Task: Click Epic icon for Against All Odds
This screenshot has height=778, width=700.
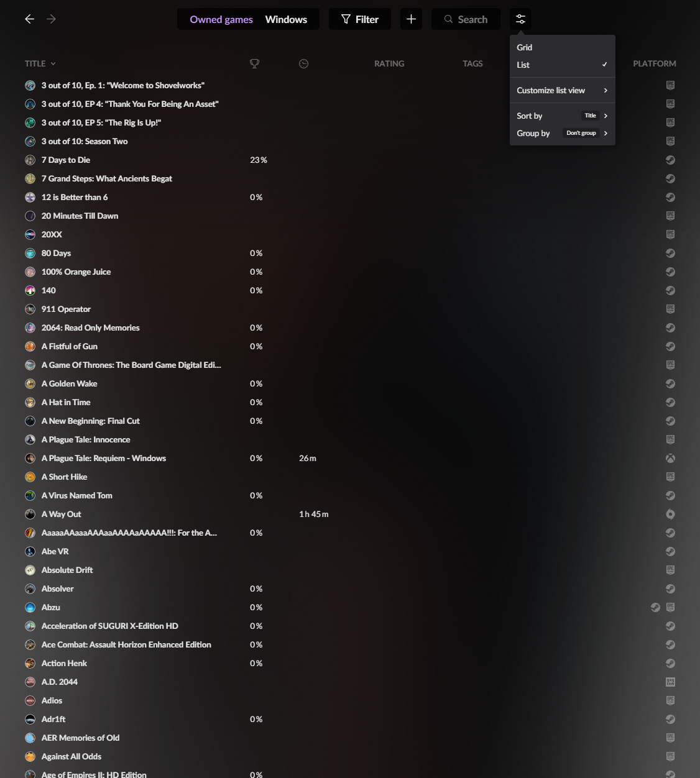Action: [670, 756]
